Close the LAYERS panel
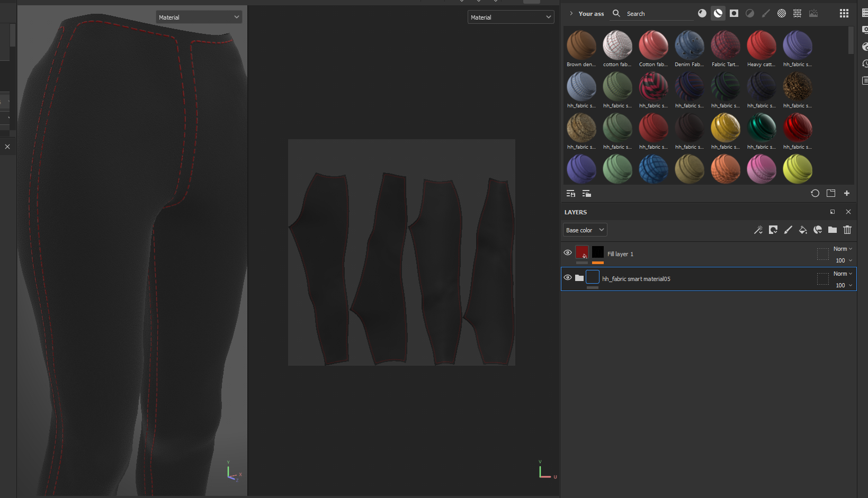The width and height of the screenshot is (868, 498). click(x=848, y=212)
